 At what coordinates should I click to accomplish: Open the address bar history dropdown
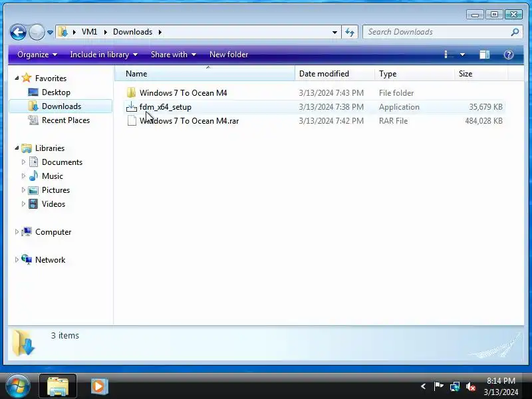tap(334, 32)
